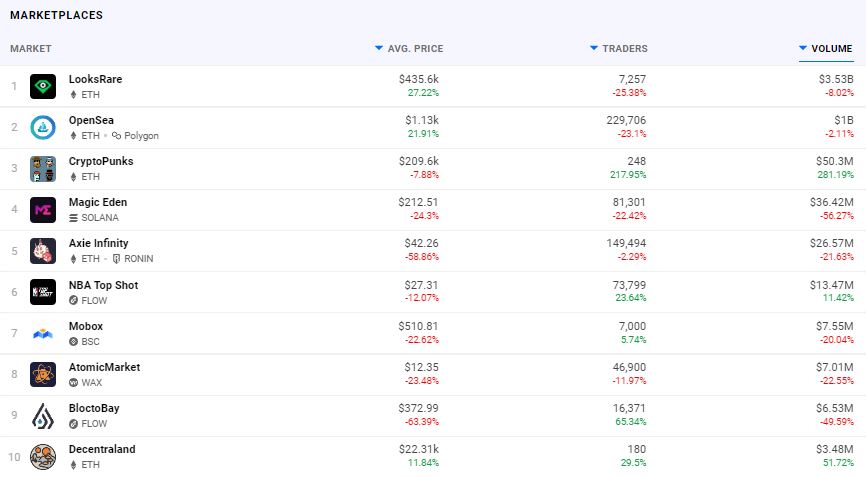This screenshot has height=477, width=866.
Task: Click the ETH chain icon under Axie Infinity
Action: tap(73, 258)
